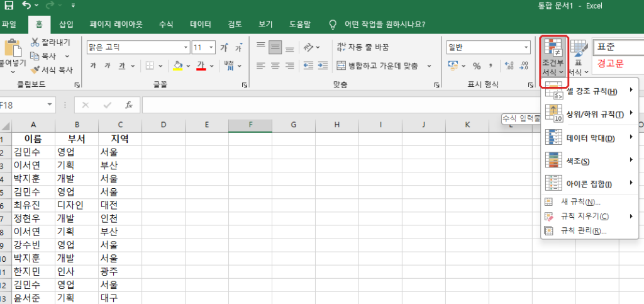Apply comma style icon

coord(491,65)
